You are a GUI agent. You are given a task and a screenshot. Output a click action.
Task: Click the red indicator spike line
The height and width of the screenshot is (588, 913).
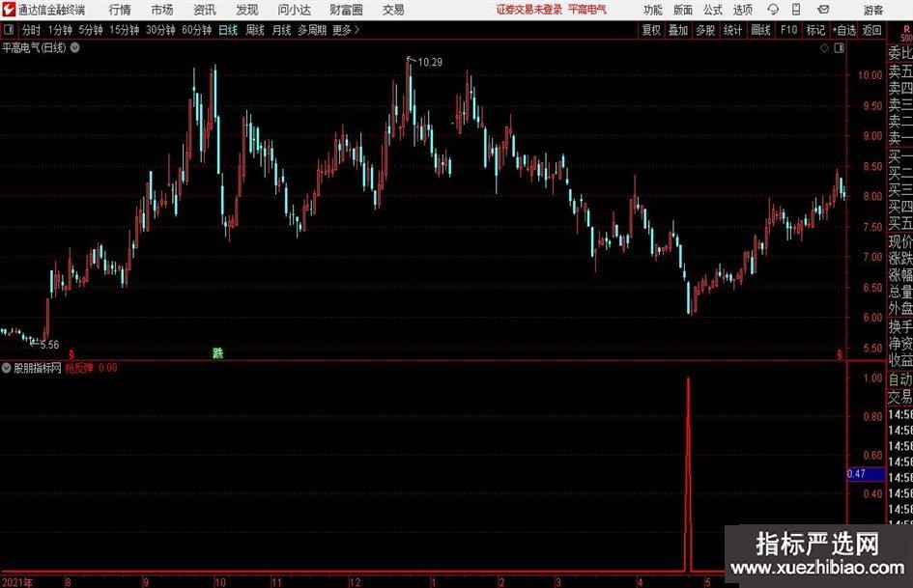click(689, 474)
